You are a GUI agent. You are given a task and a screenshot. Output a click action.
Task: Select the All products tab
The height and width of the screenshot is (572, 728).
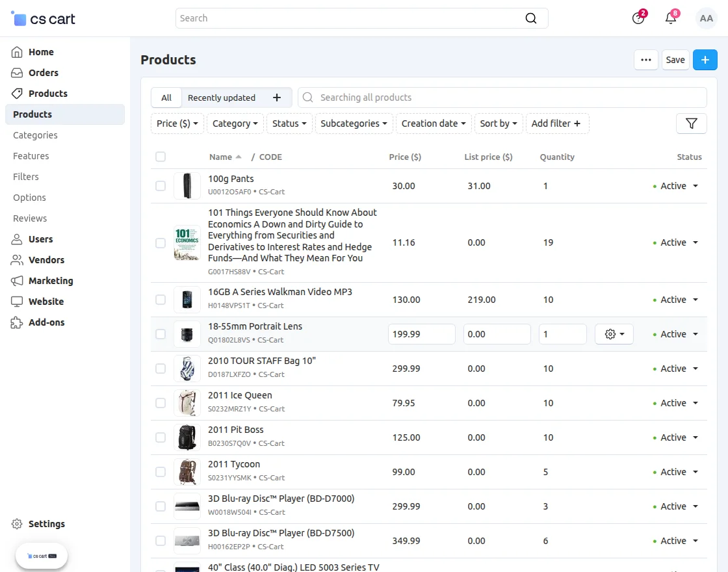[166, 97]
